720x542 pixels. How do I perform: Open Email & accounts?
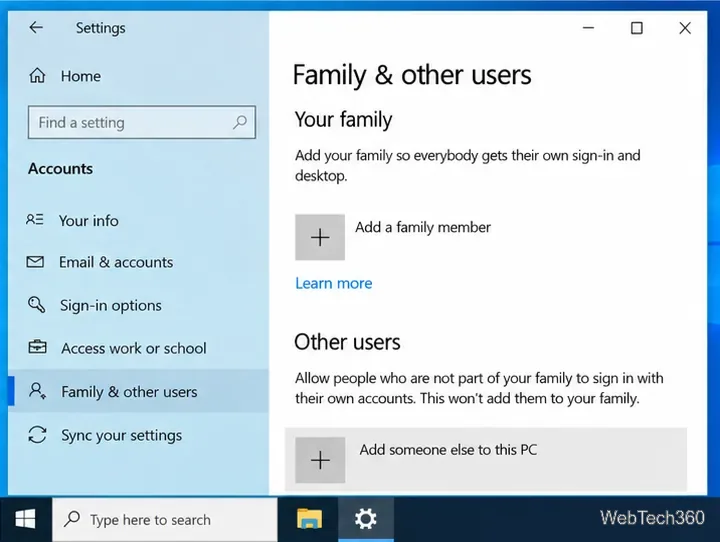click(116, 262)
